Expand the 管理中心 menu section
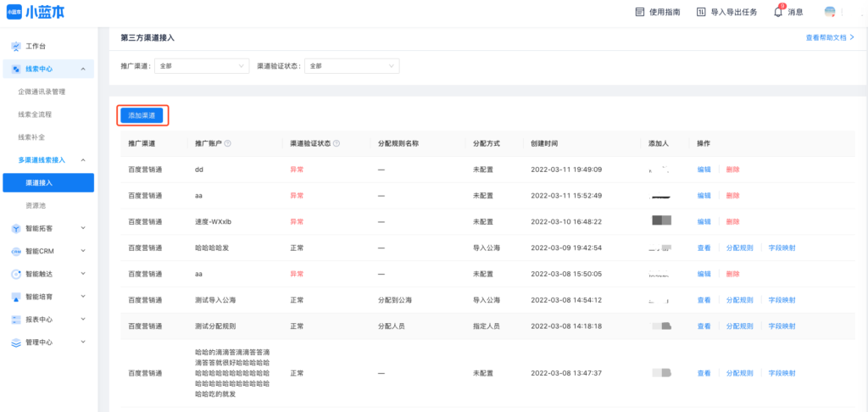The height and width of the screenshot is (412, 868). 82,342
